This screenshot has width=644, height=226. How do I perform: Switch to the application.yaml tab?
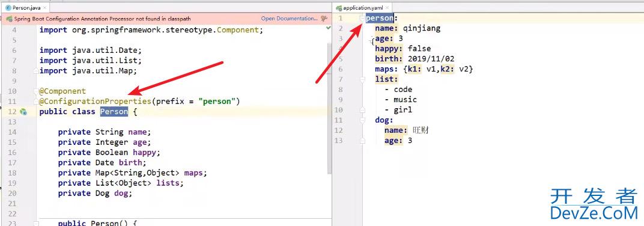[x=362, y=8]
